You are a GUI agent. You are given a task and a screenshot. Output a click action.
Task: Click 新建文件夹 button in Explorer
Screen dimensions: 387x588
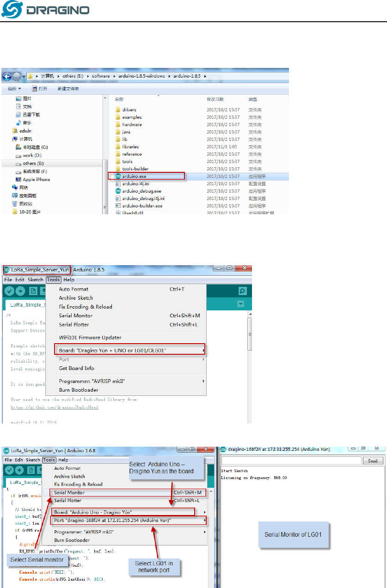[68, 89]
